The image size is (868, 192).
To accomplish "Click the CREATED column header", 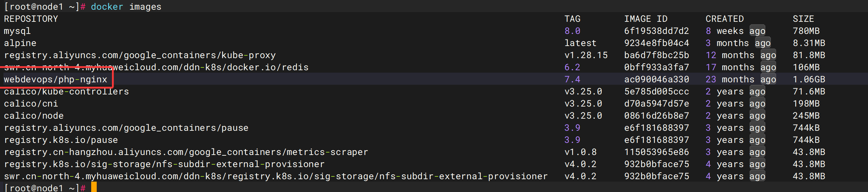I will [725, 19].
